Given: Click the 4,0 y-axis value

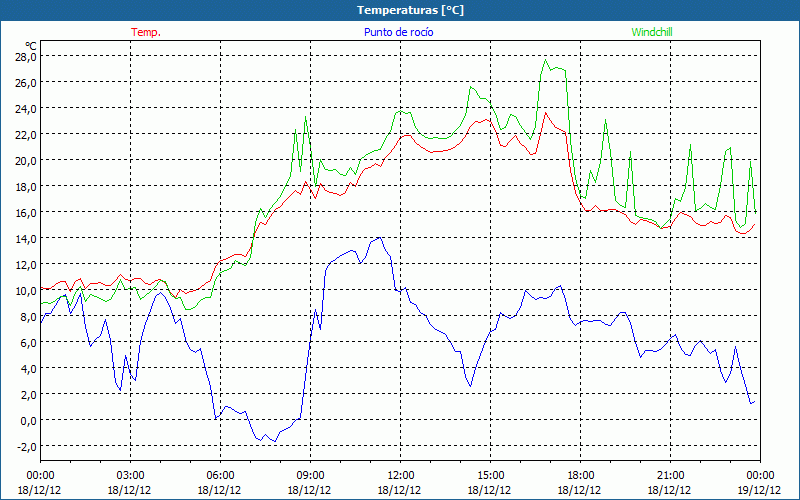Looking at the screenshot, I should (28, 369).
